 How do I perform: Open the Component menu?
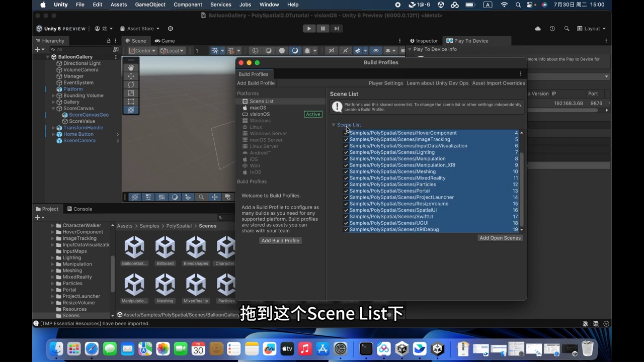pos(188,5)
